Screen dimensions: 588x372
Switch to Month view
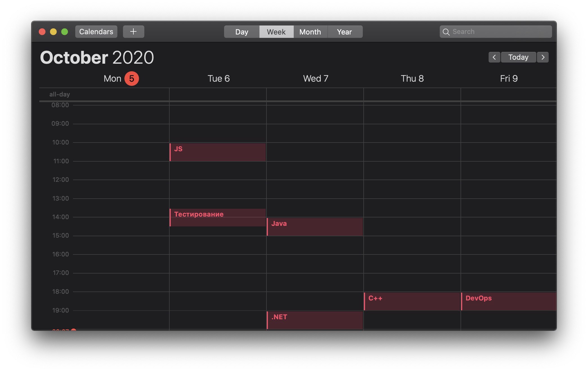[310, 32]
